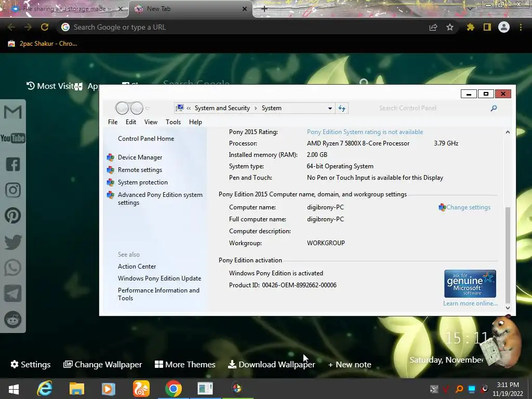Click Pony Edition System rating not available link

point(365,132)
